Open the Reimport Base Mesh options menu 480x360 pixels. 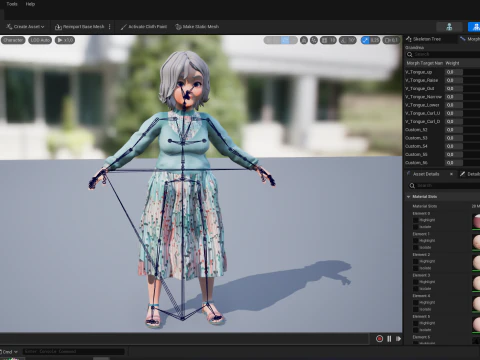(x=110, y=27)
